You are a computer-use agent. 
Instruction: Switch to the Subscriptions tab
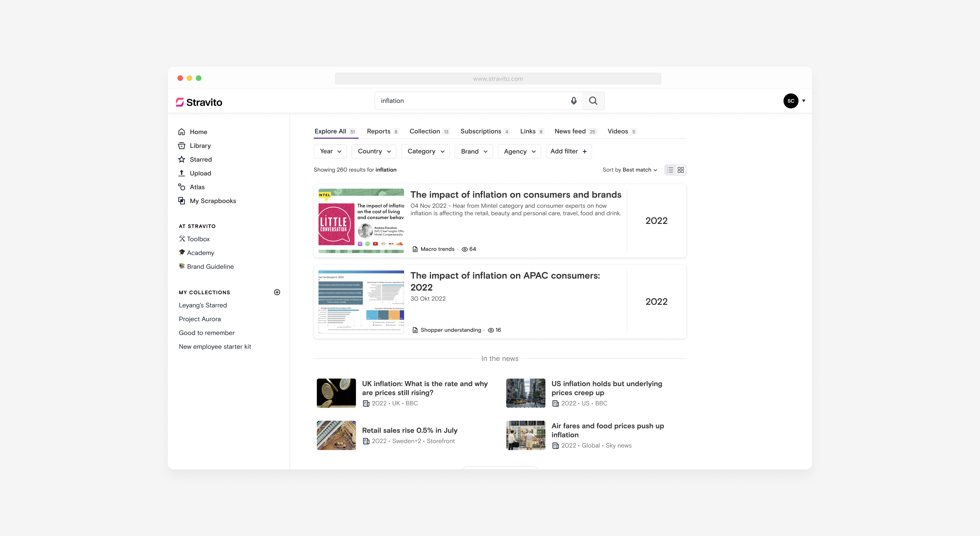coord(485,132)
